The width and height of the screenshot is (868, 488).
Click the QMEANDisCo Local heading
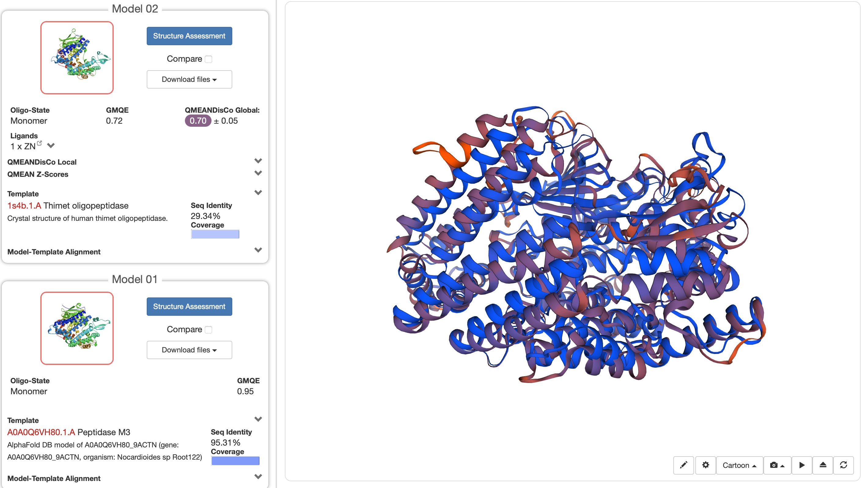pos(42,162)
